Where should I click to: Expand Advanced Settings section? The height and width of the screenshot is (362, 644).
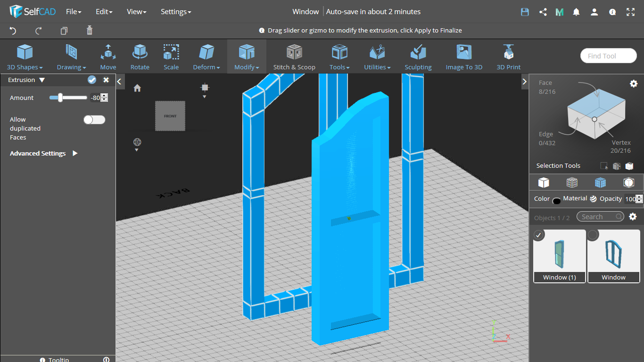(44, 153)
